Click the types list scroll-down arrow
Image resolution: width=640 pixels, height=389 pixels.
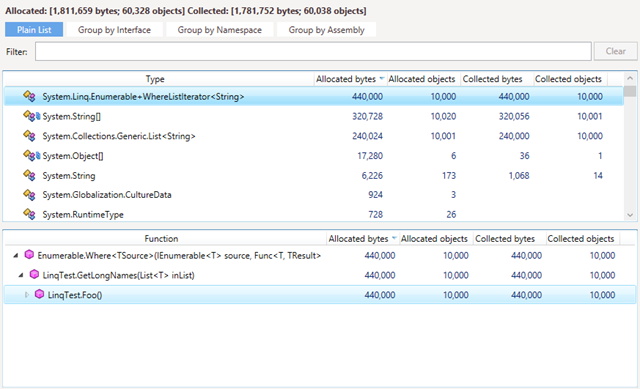[630, 215]
